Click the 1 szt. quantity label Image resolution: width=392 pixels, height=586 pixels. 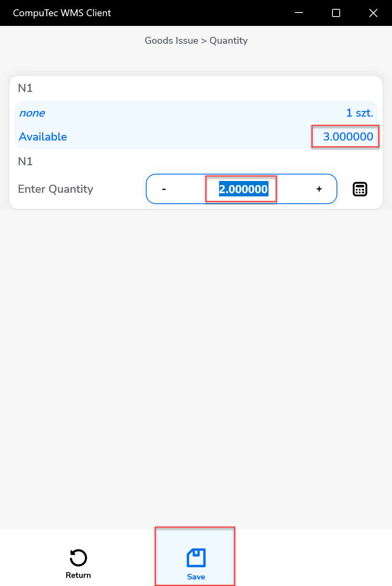(360, 113)
